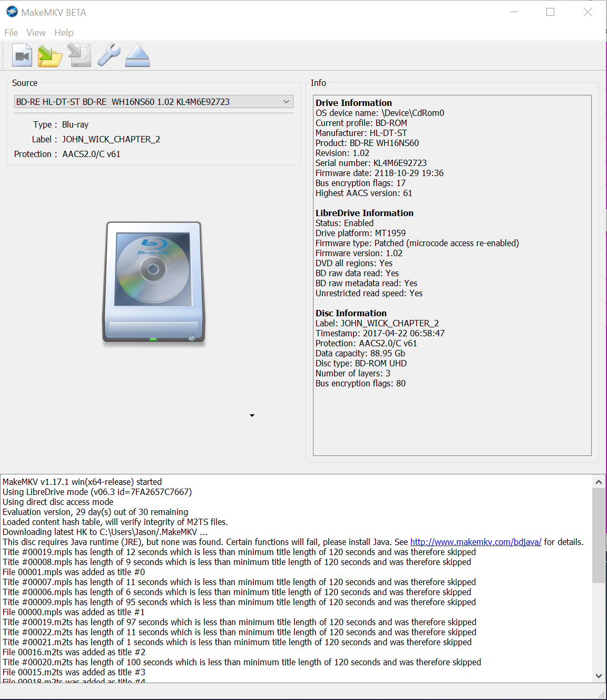The image size is (607, 700).
Task: Click small arrow below the drive image
Action: 252,415
